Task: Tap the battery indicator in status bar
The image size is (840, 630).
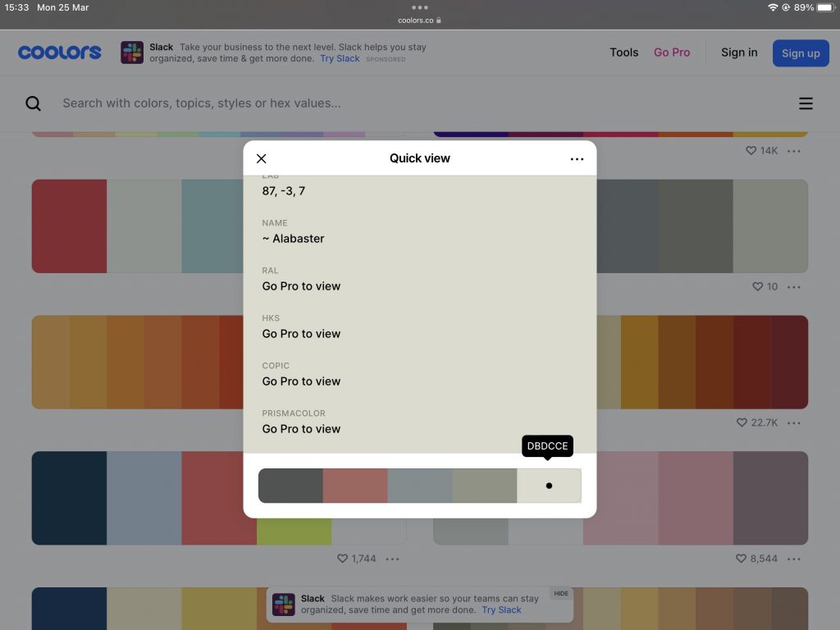Action: pos(826,7)
